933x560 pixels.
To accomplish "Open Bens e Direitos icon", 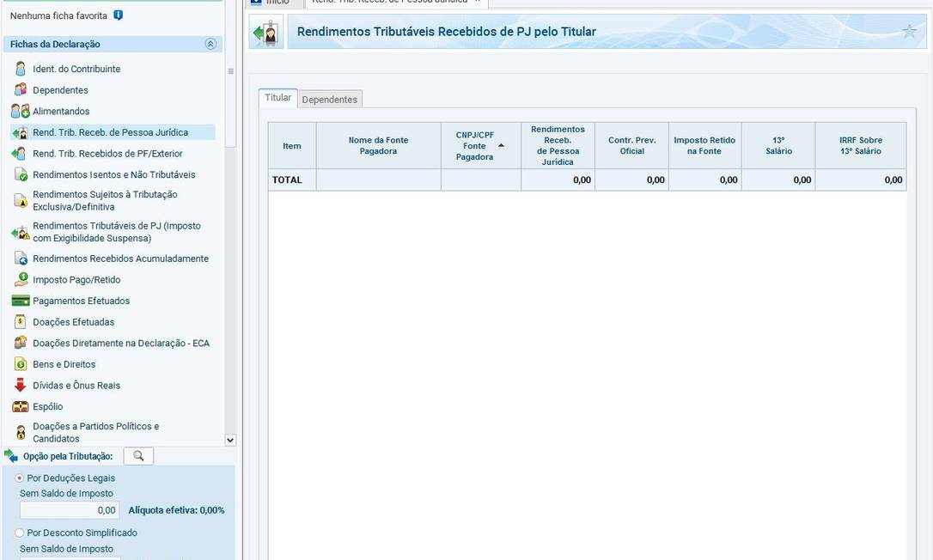I will (x=21, y=364).
